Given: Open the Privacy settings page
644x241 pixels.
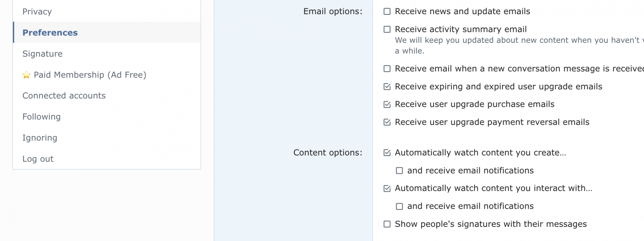Looking at the screenshot, I should (x=37, y=12).
